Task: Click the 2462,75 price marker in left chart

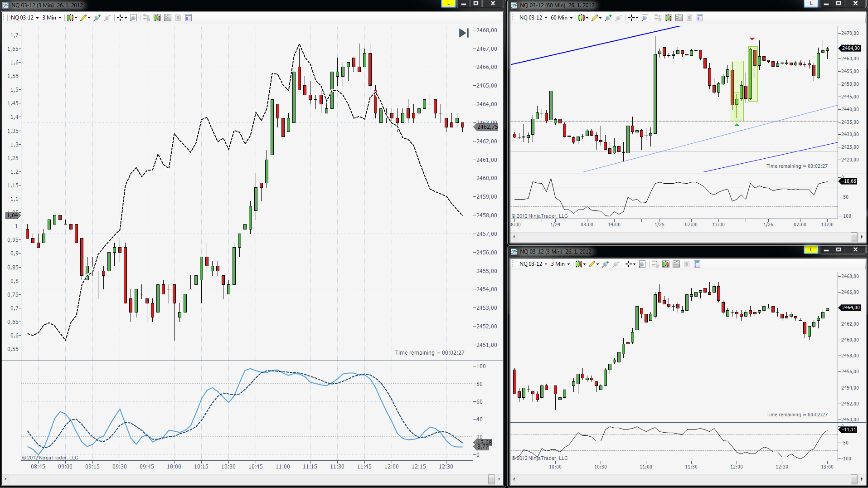Action: 486,127
